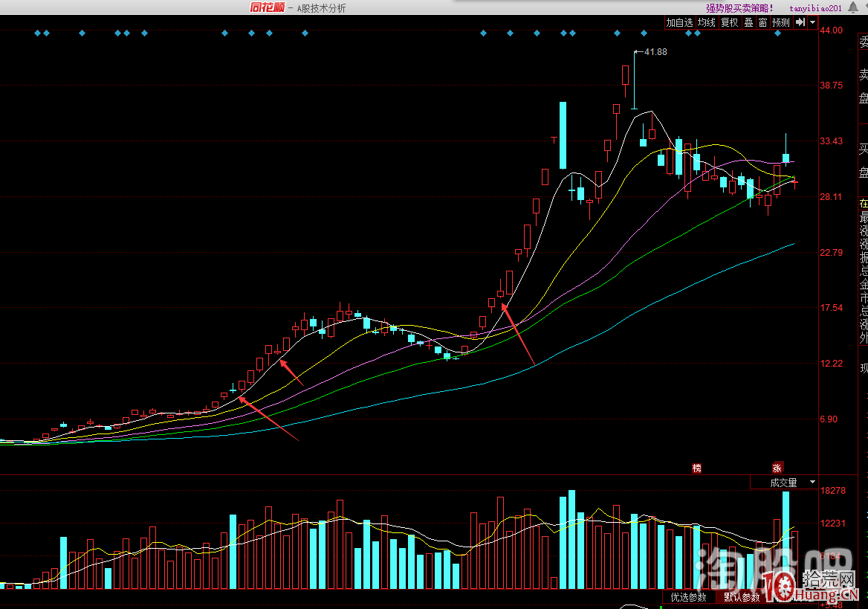Click the 榜 marker badge on chart

pos(696,468)
